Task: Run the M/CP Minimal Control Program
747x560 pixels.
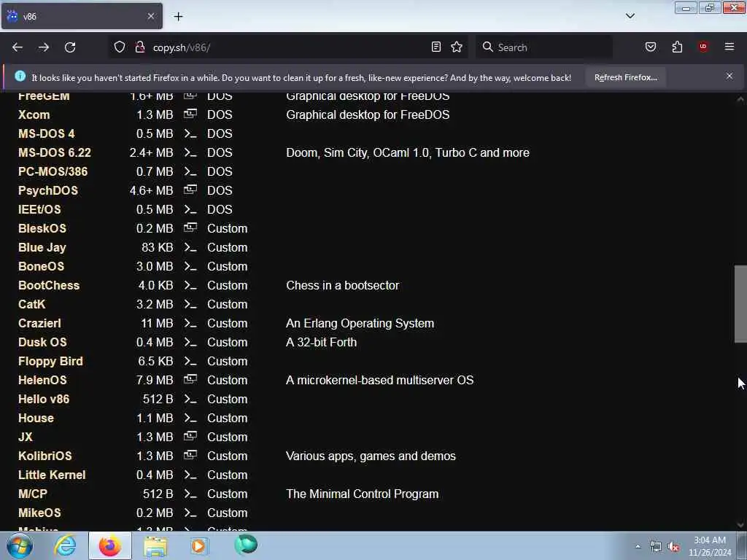Action: [x=32, y=494]
